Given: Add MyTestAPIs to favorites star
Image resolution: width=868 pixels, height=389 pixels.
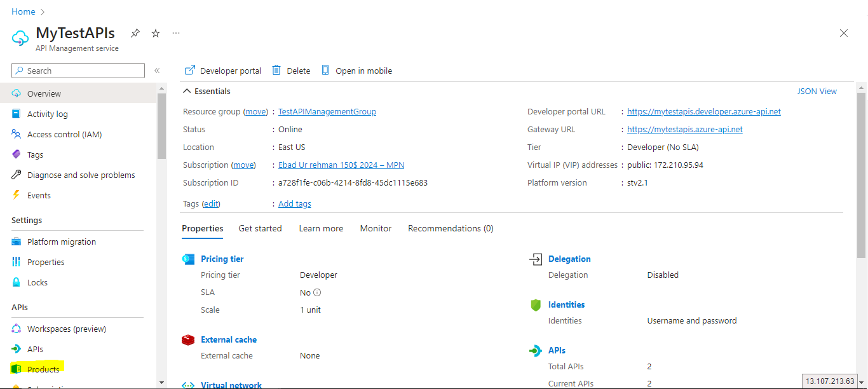Looking at the screenshot, I should coord(156,33).
